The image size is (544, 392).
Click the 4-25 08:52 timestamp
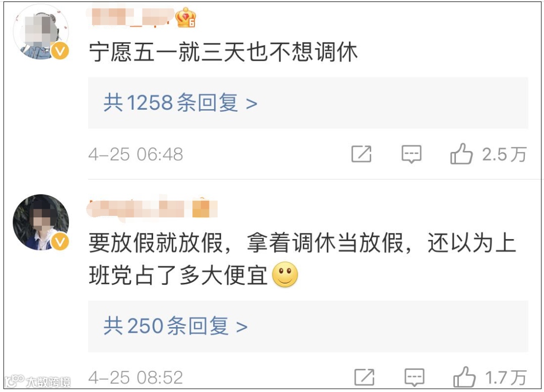pos(135,378)
